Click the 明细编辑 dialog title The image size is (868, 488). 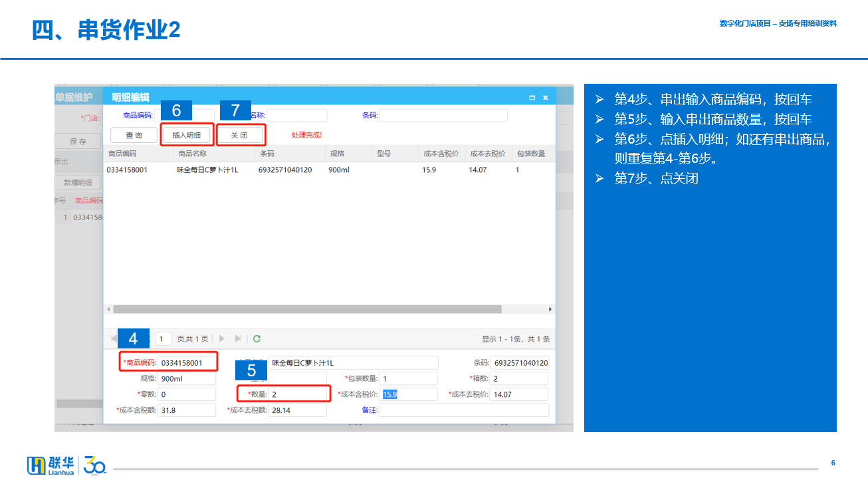click(130, 98)
